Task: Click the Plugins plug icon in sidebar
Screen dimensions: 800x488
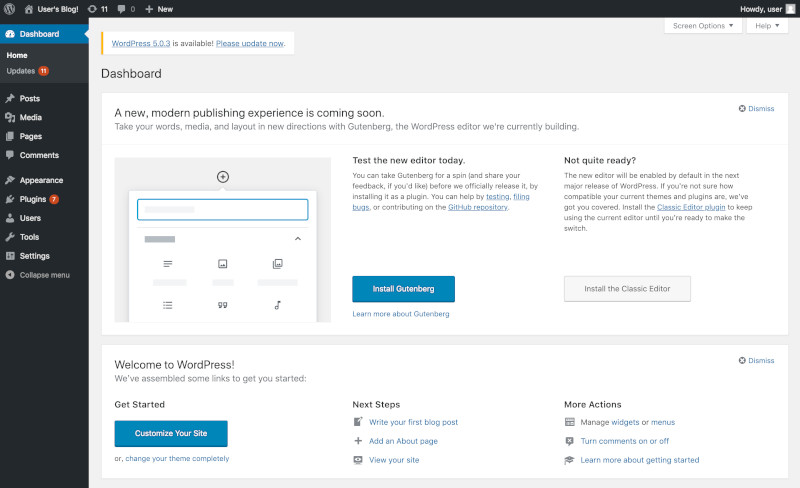Action: coord(10,199)
